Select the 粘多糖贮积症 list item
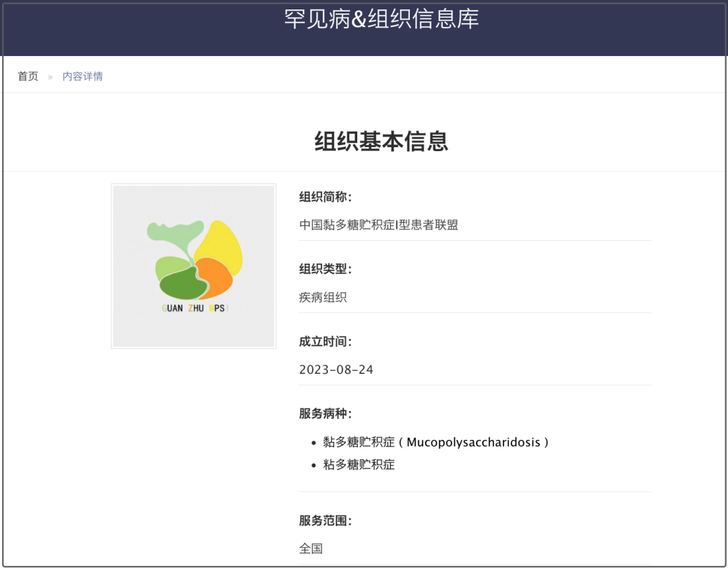This screenshot has height=568, width=728. (359, 465)
